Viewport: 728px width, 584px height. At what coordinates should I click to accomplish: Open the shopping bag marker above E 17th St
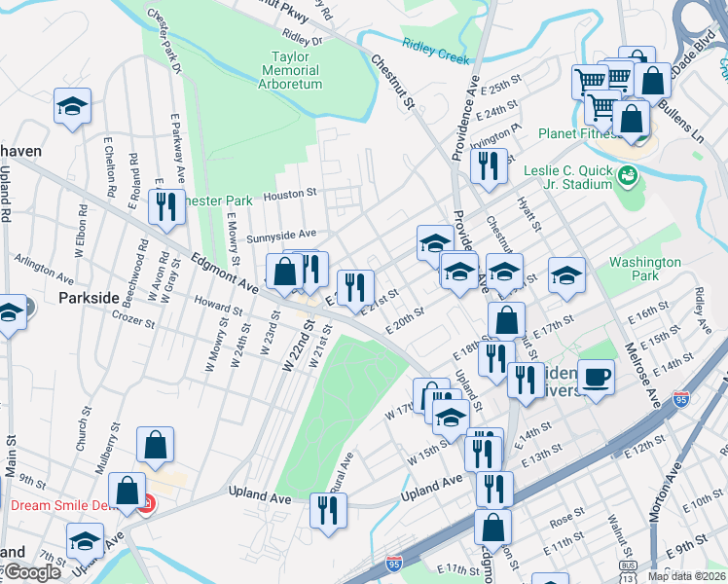(506, 322)
